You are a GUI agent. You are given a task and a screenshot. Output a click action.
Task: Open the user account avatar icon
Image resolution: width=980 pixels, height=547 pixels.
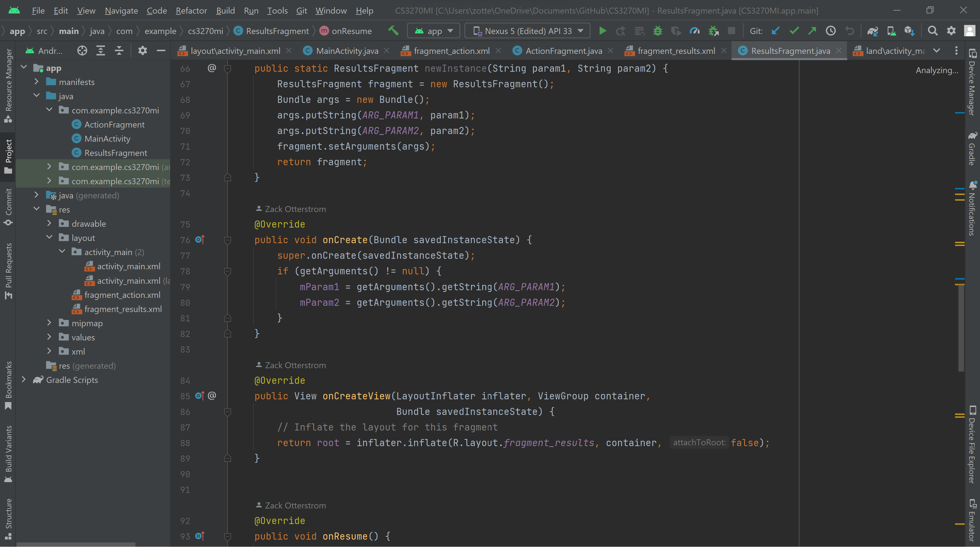coord(970,31)
